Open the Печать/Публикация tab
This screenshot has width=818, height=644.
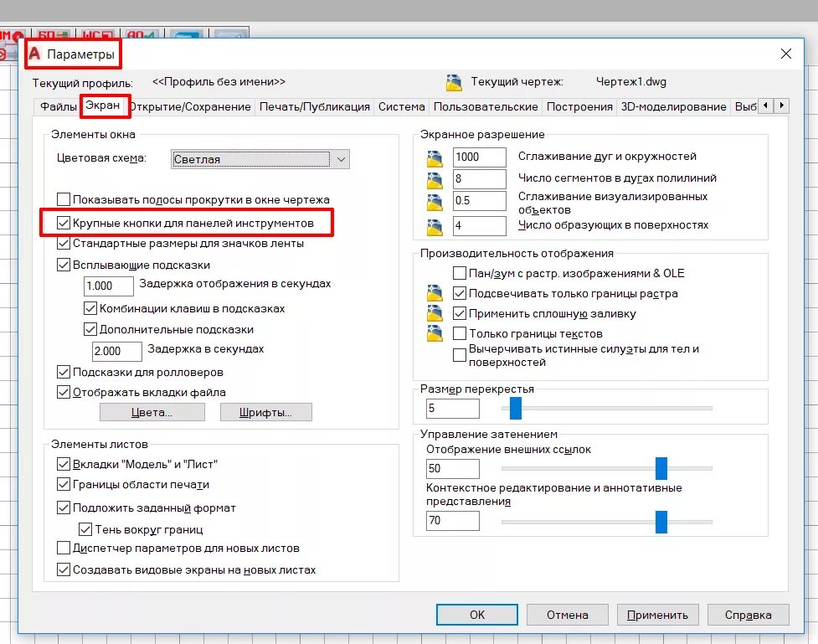315,106
